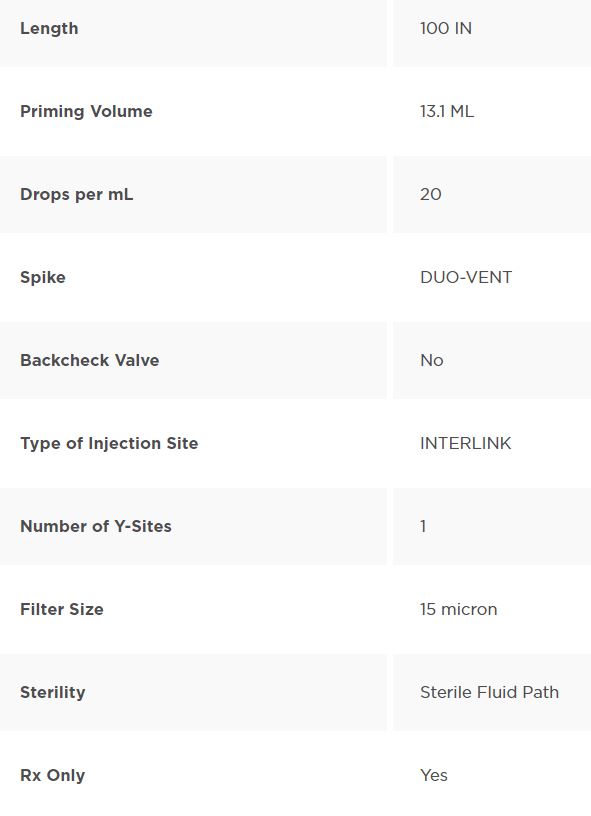Select the drops value 20
The height and width of the screenshot is (816, 591).
click(x=431, y=194)
